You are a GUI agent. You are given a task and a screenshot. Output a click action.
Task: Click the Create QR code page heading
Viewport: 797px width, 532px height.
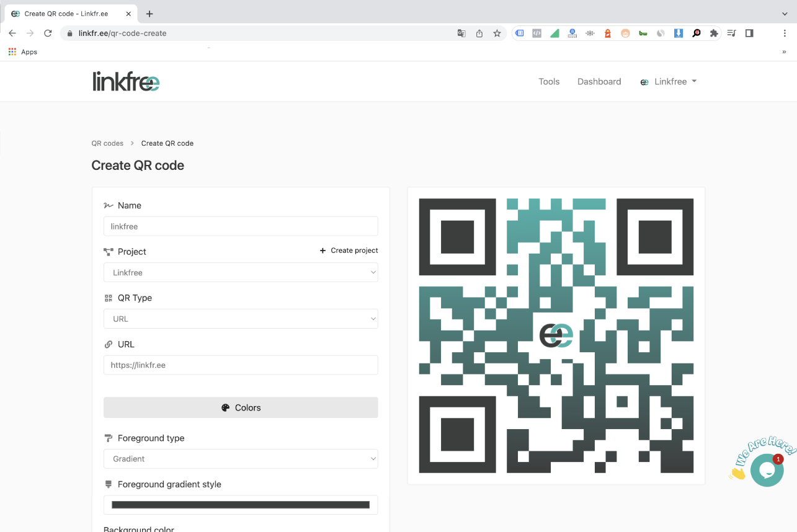[x=138, y=166]
